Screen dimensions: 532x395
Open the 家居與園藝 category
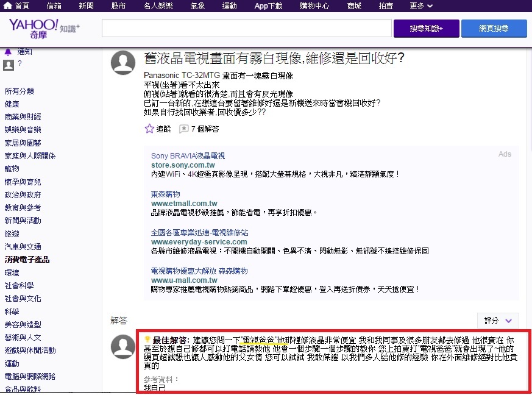pos(23,143)
